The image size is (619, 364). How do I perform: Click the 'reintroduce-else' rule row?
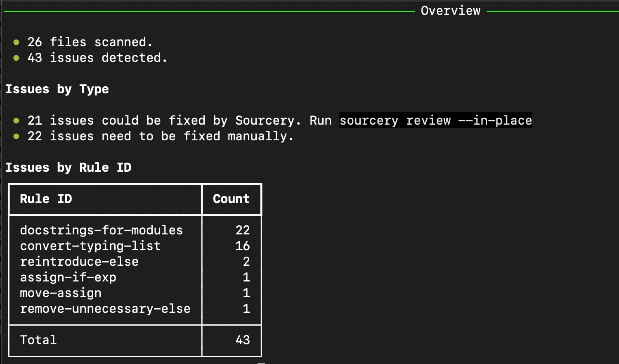coord(79,262)
